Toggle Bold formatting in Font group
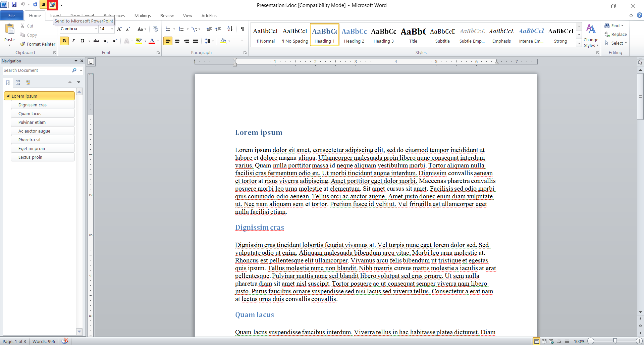 coord(64,41)
